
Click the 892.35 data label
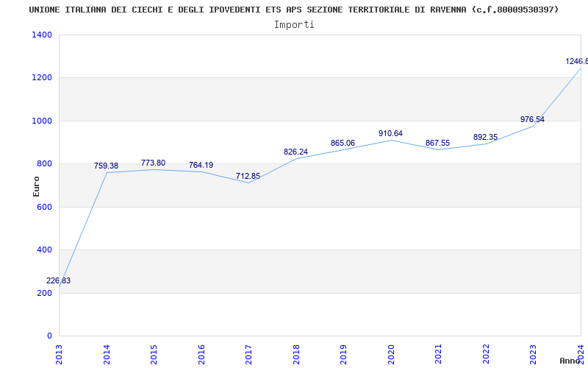[485, 138]
